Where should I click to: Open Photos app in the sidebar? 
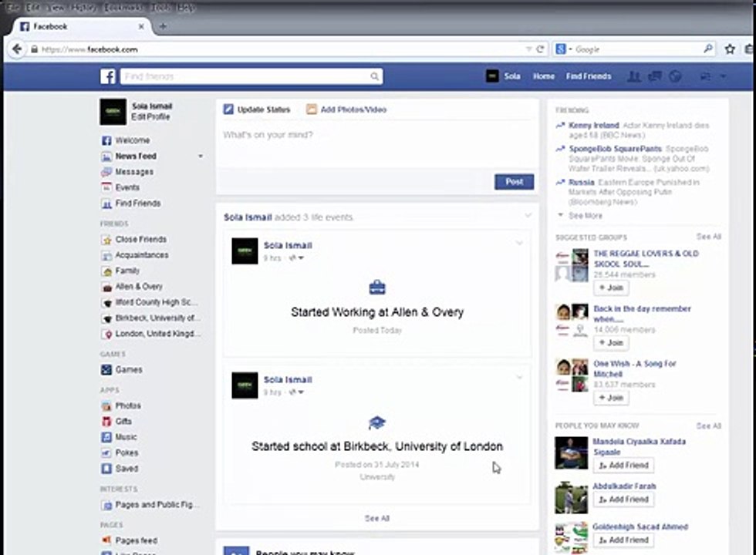coord(121,405)
